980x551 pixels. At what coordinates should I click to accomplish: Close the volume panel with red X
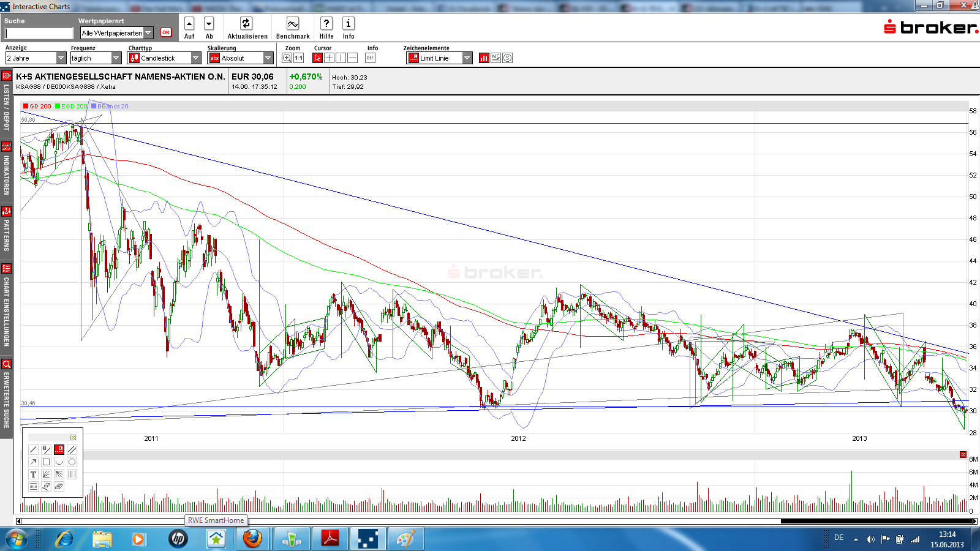coord(963,454)
